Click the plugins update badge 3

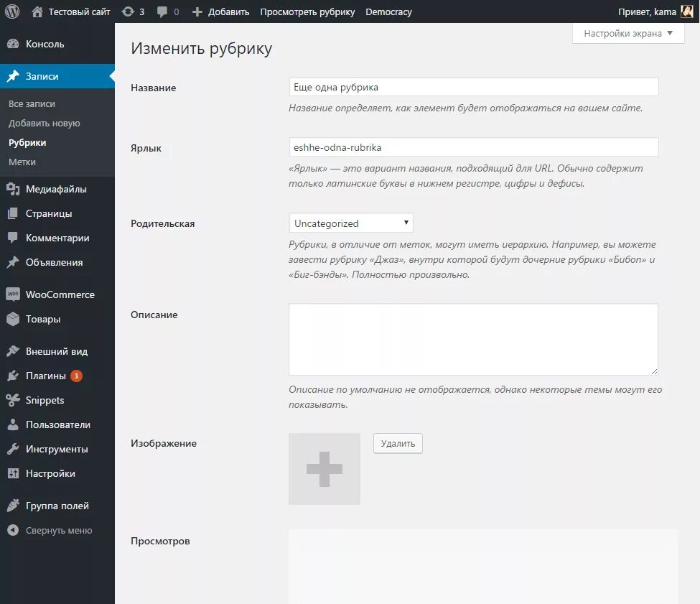click(x=76, y=376)
